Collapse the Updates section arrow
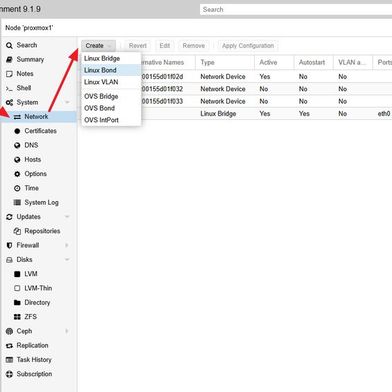This screenshot has height=392, width=392. coord(67,217)
